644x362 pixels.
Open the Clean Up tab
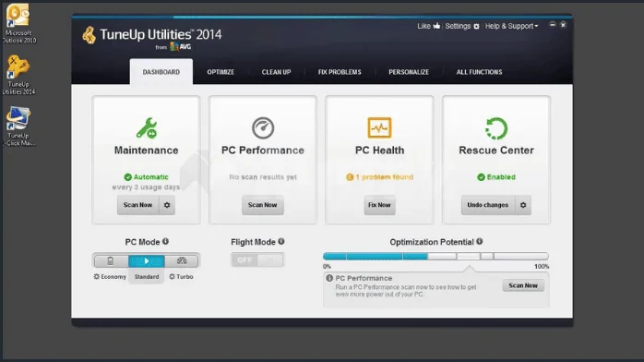(x=276, y=72)
